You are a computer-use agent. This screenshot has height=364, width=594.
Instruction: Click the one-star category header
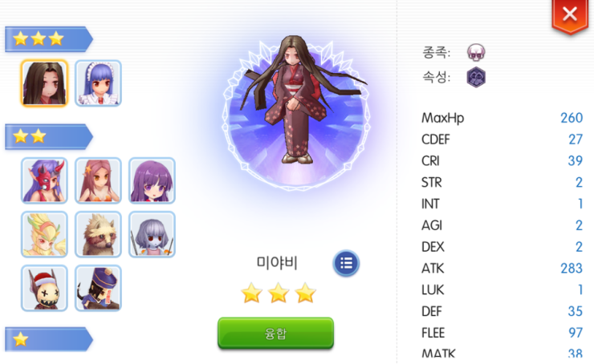pyautogui.click(x=48, y=339)
